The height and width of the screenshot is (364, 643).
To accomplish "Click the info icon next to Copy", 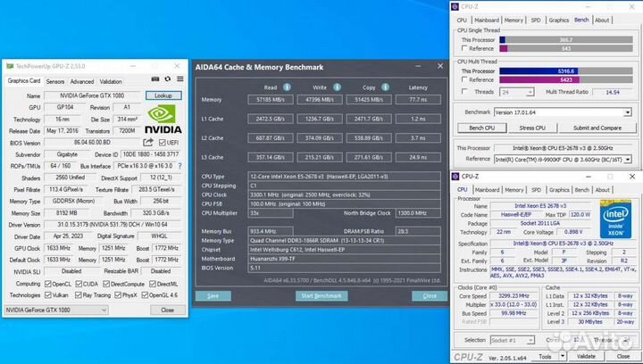I will pyautogui.click(x=386, y=87).
